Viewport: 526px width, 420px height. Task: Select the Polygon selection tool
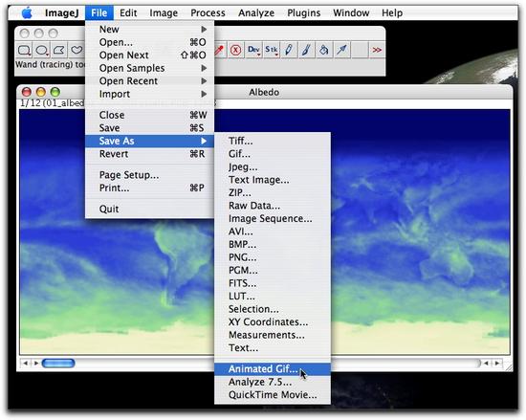59,51
